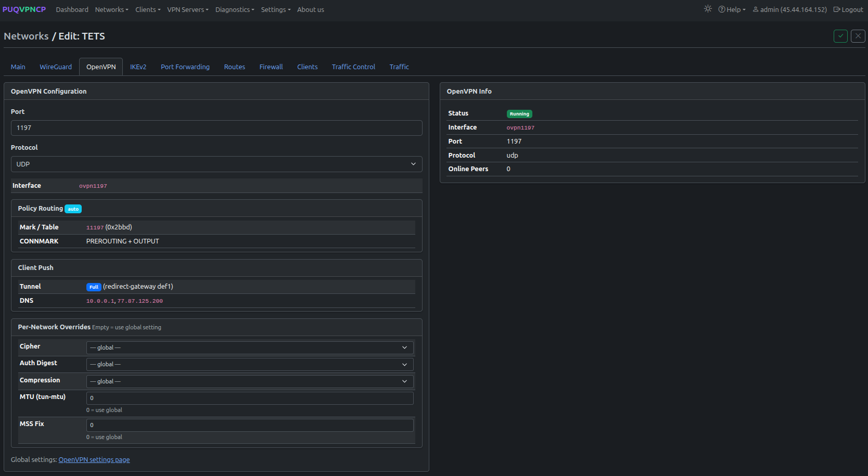868x476 pixels.
Task: Click the 11197 mark/table value
Action: 95,227
